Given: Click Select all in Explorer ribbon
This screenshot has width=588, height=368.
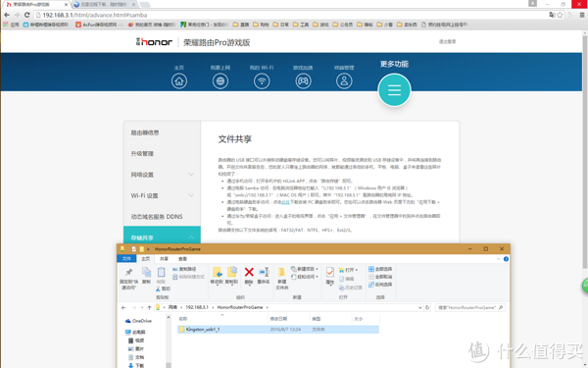Looking at the screenshot, I should click(x=380, y=269).
